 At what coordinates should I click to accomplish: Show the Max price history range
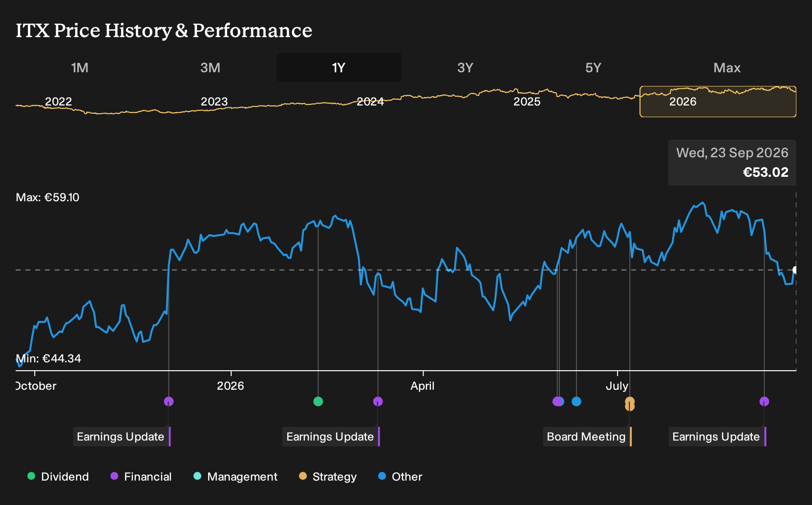click(x=727, y=67)
